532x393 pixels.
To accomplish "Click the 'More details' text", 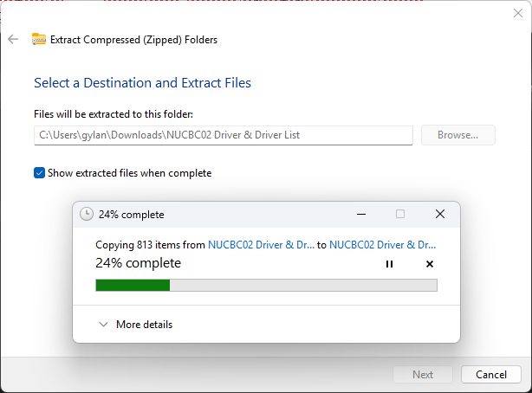I will pos(144,325).
